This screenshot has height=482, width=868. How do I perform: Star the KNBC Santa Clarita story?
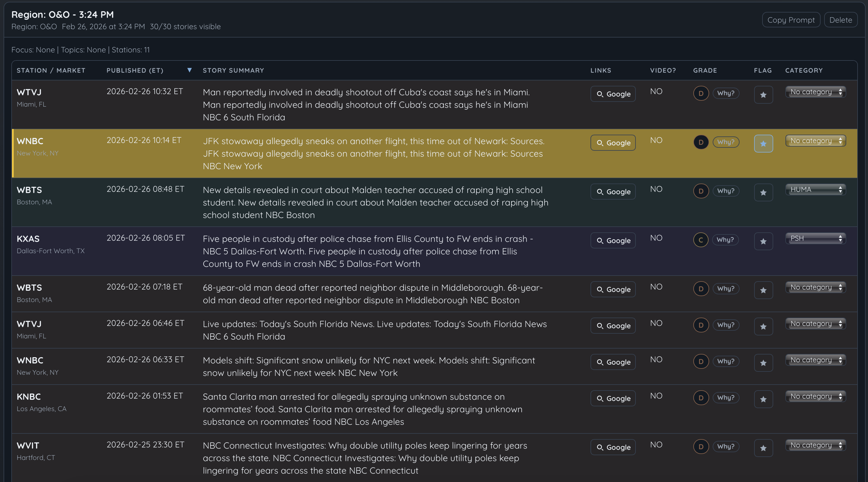click(x=763, y=399)
